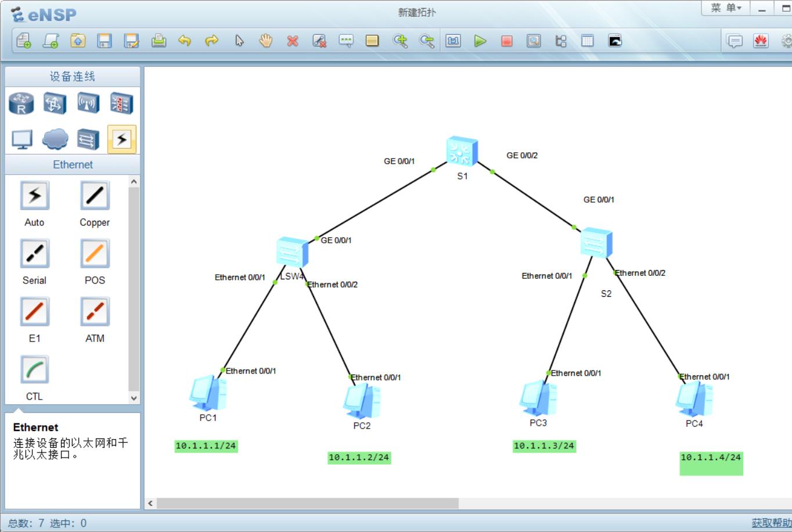Select the Switch device category
Image resolution: width=792 pixels, height=532 pixels.
click(55, 103)
